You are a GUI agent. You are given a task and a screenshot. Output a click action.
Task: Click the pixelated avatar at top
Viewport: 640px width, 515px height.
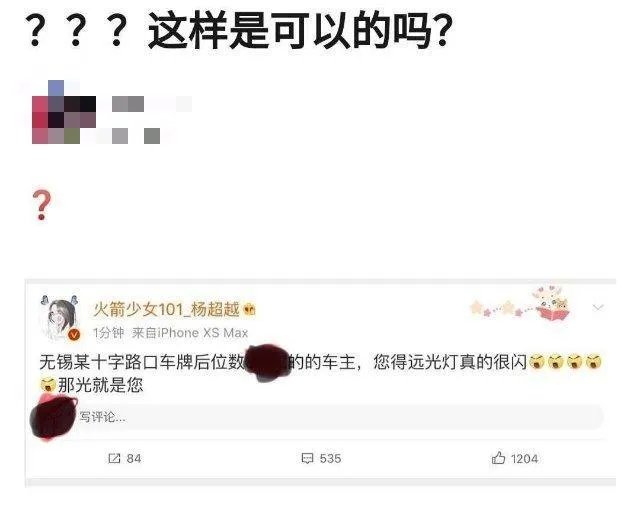pos(64,112)
